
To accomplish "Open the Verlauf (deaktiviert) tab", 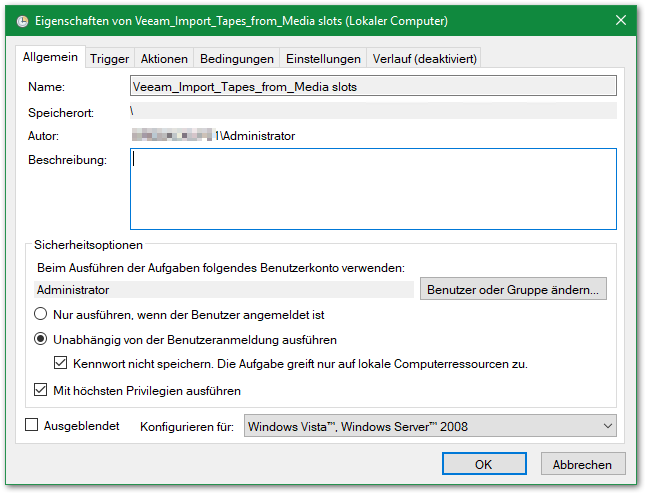I will [x=425, y=59].
